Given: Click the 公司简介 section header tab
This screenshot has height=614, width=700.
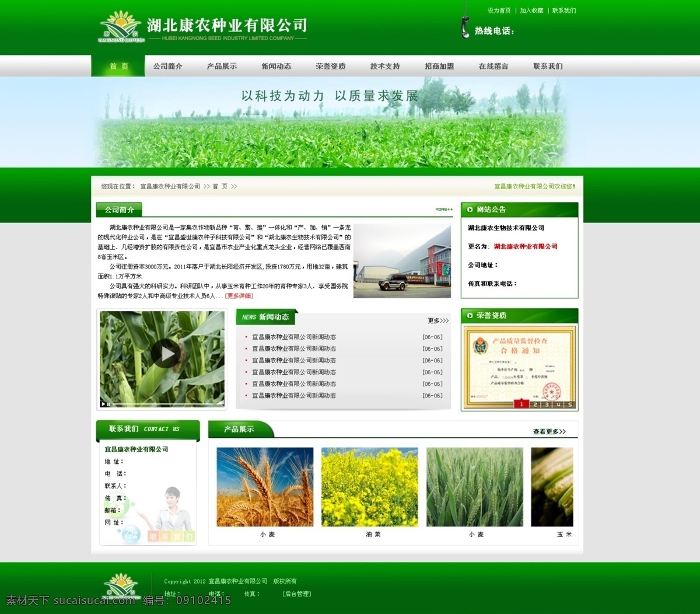Looking at the screenshot, I should pyautogui.click(x=119, y=210).
